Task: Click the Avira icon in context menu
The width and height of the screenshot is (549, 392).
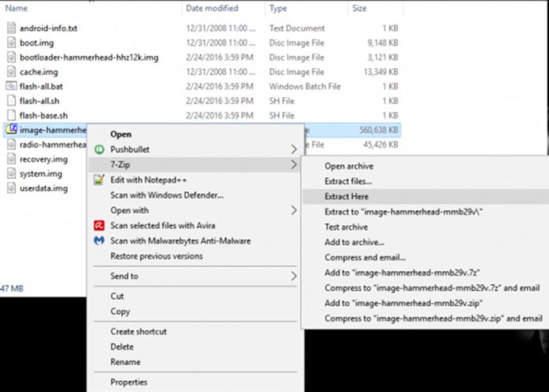Action: point(99,225)
